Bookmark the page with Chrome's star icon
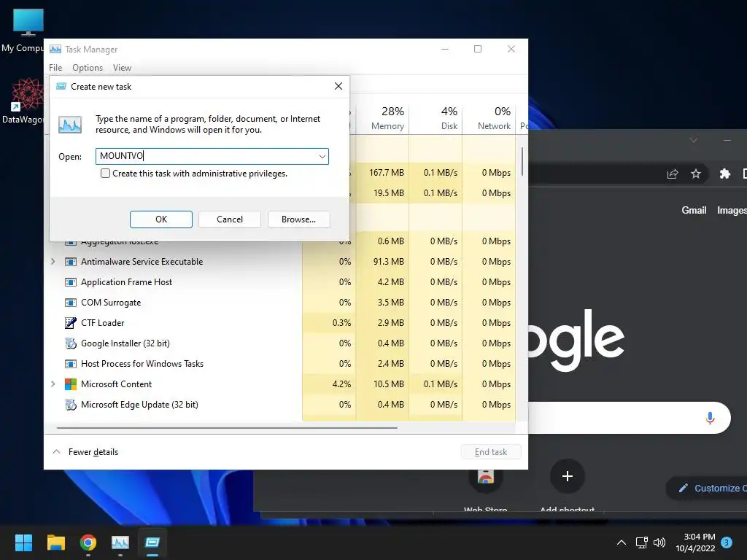Image resolution: width=747 pixels, height=560 pixels. pyautogui.click(x=696, y=174)
